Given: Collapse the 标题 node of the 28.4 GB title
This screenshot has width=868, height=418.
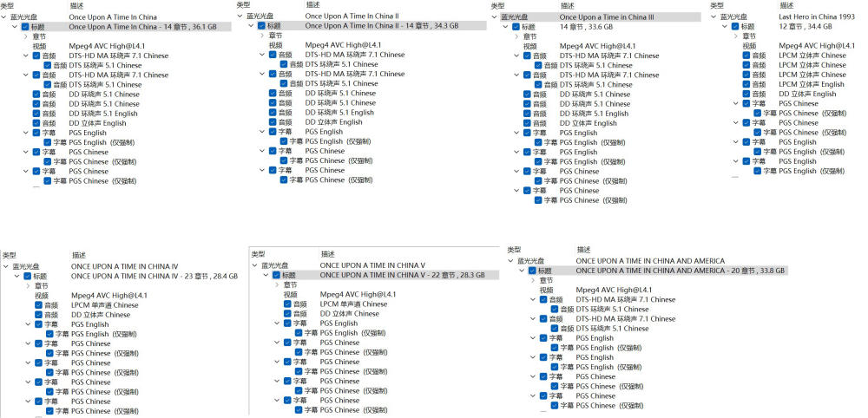Looking at the screenshot, I should pyautogui.click(x=17, y=276).
